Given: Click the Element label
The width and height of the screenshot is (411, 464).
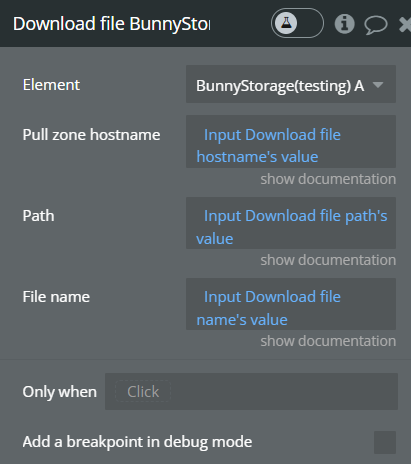Looking at the screenshot, I should coord(51,85).
